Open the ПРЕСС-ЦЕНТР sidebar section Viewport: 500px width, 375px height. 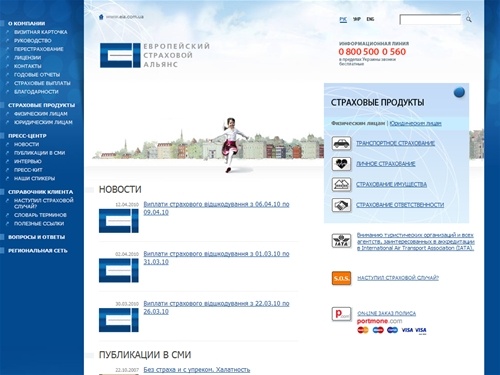tap(27, 136)
